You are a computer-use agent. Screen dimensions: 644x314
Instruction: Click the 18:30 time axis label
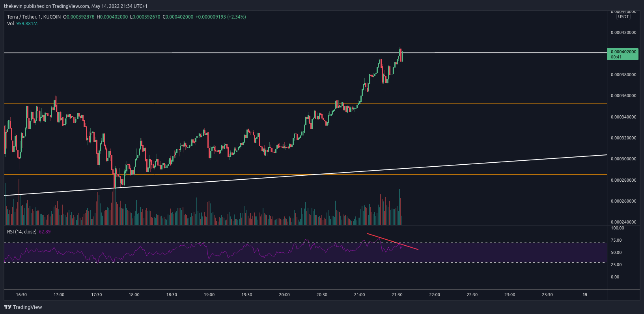coord(172,295)
